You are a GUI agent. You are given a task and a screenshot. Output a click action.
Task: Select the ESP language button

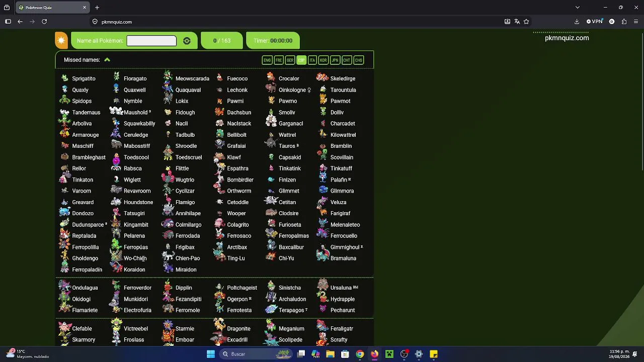301,60
